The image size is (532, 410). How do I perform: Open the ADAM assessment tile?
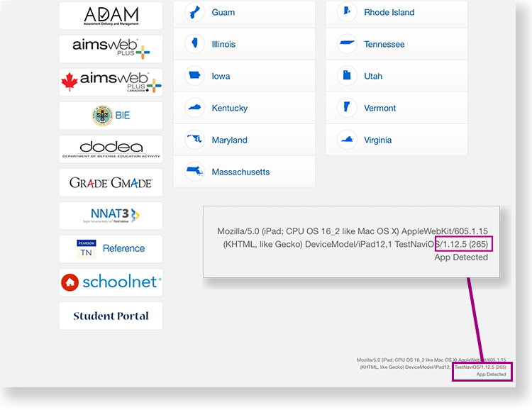point(111,16)
